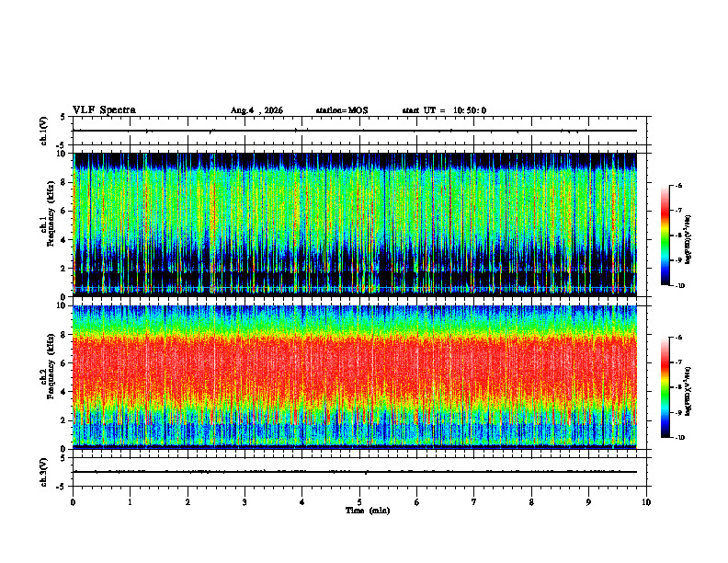Click the ch.1 frequency tick label "8"
The image size is (728, 563).
click(x=64, y=182)
